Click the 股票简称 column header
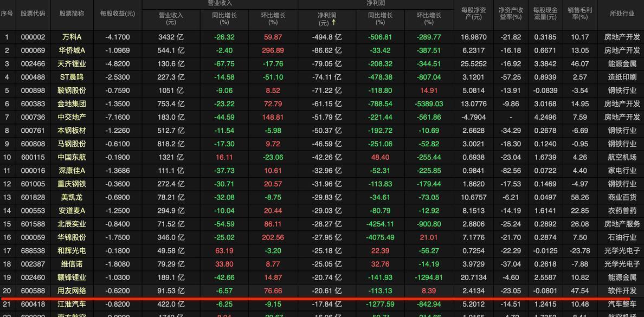The image size is (644, 317). pos(72,13)
